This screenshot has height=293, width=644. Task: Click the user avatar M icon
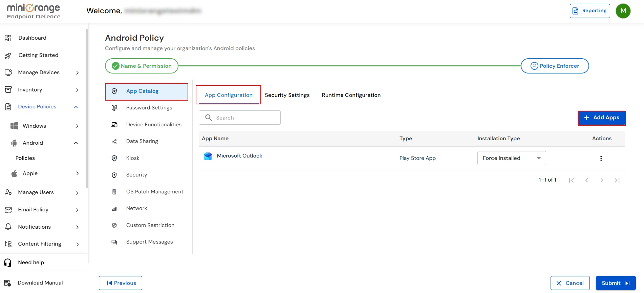(623, 11)
